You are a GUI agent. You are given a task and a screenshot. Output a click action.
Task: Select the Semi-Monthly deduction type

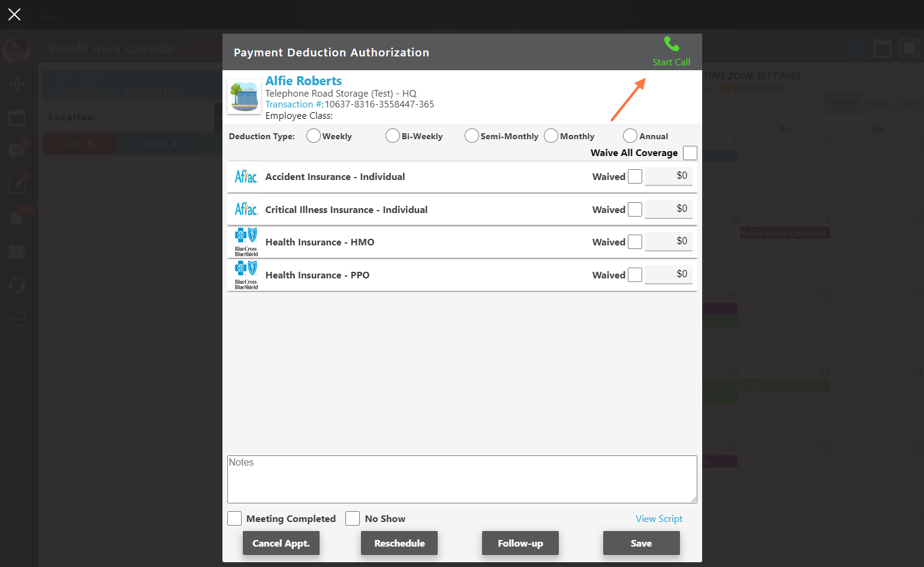point(472,136)
